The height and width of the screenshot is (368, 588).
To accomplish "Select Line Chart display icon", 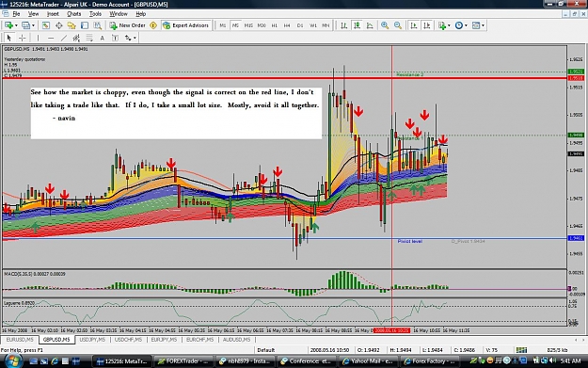I will tap(370, 25).
